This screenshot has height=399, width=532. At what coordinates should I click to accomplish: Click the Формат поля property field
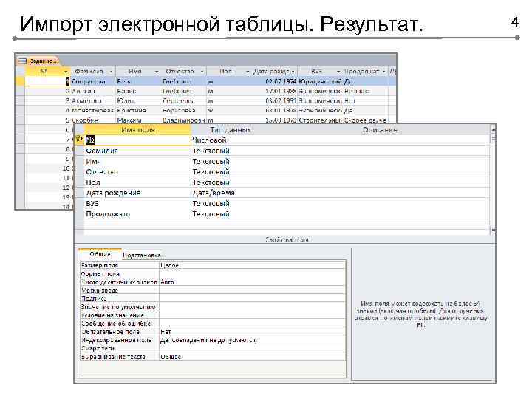coord(253,273)
